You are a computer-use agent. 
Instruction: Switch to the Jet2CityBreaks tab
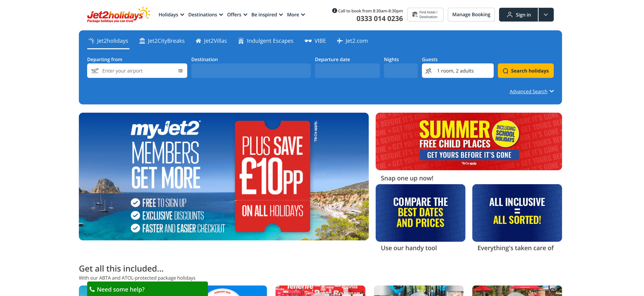[162, 41]
